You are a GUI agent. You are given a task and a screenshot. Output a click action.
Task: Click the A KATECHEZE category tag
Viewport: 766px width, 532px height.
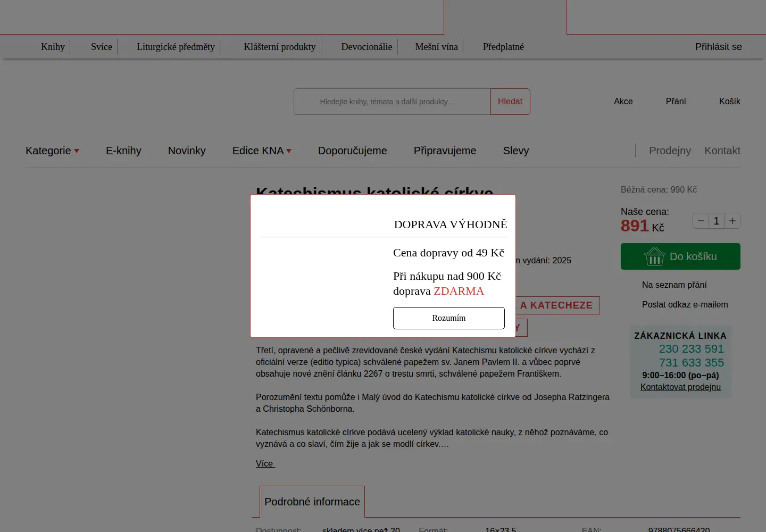[556, 305]
